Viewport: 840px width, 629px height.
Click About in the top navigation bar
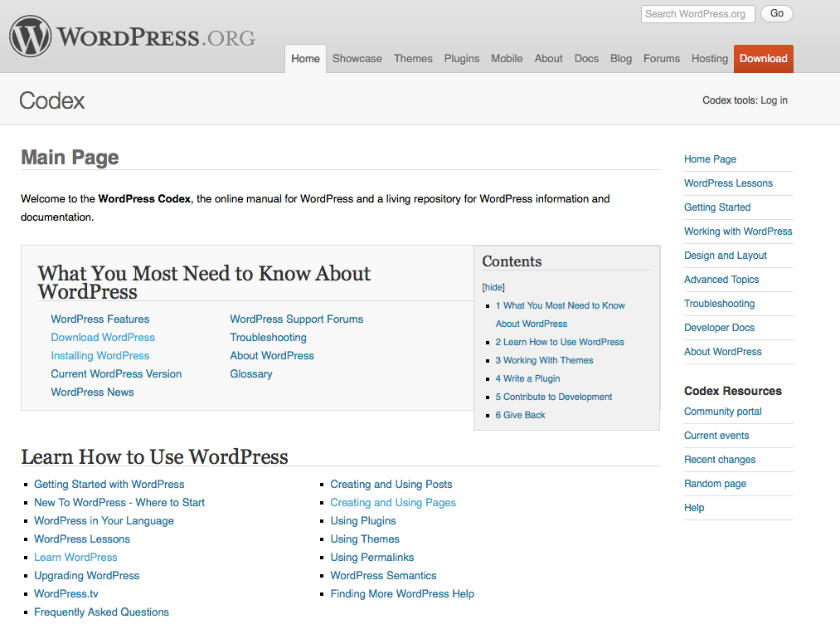(x=549, y=58)
